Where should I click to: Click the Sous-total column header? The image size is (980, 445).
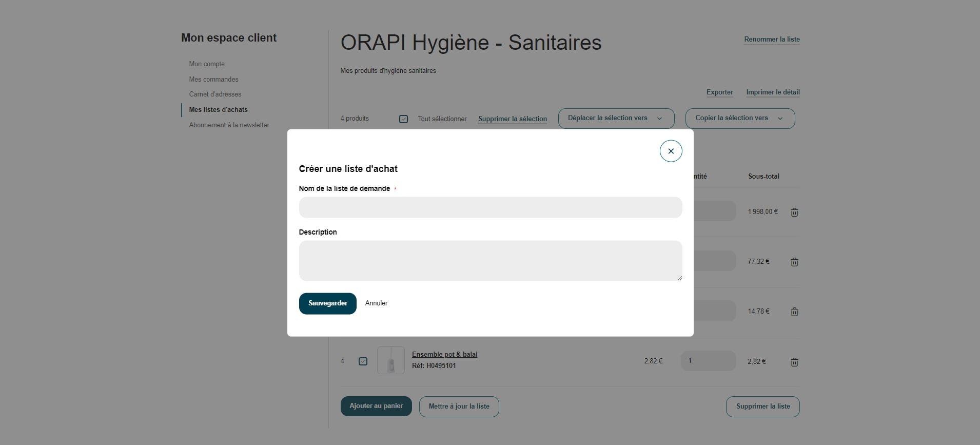click(x=763, y=177)
